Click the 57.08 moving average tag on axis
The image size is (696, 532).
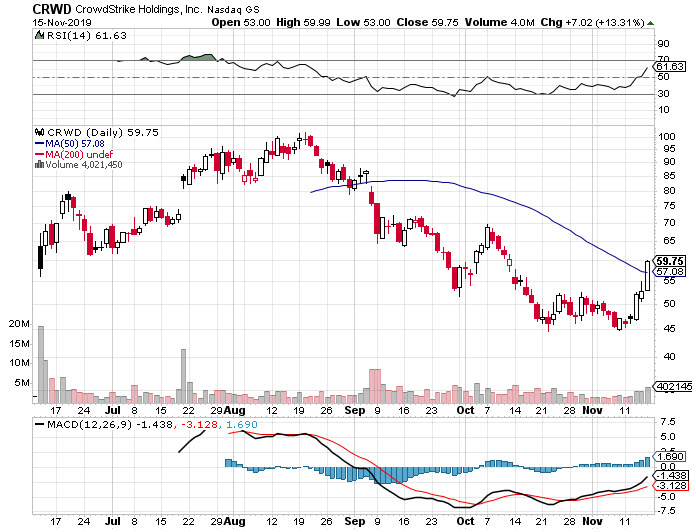(x=670, y=271)
